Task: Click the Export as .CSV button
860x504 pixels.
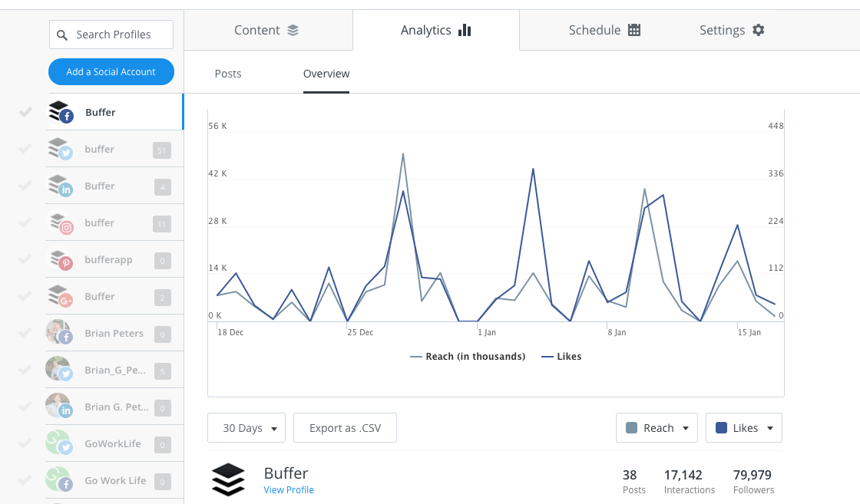Action: pyautogui.click(x=345, y=428)
